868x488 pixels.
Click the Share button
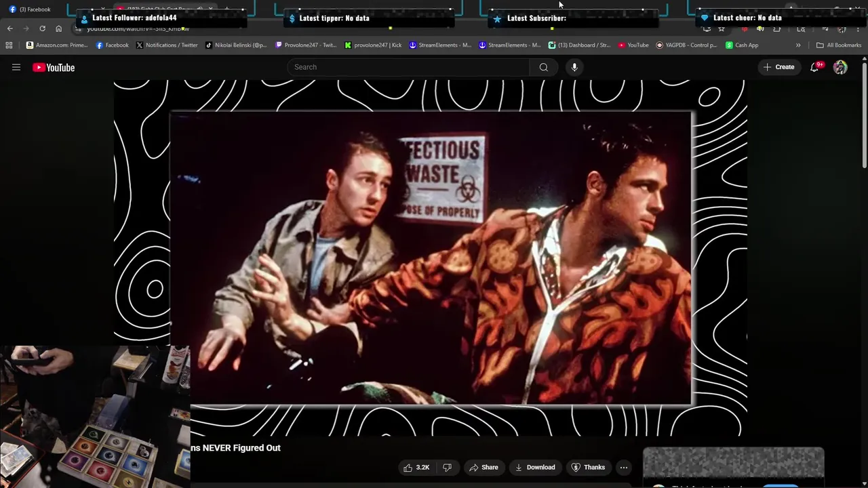pos(484,468)
